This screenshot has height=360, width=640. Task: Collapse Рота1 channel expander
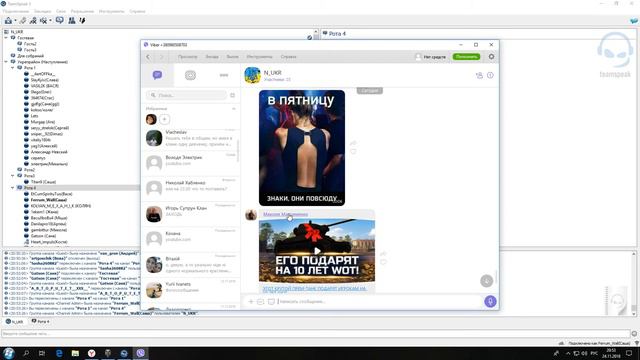(x=13, y=68)
